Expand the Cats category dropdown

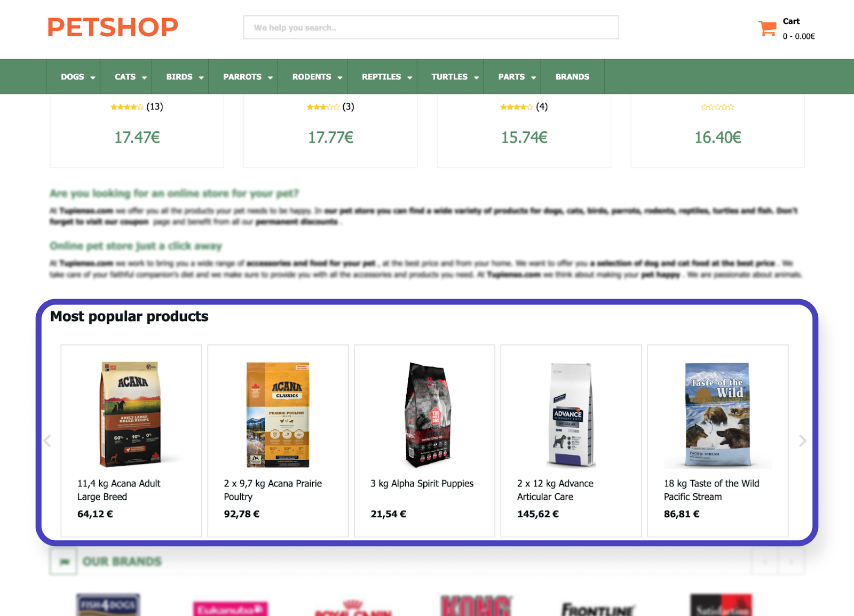click(x=130, y=77)
